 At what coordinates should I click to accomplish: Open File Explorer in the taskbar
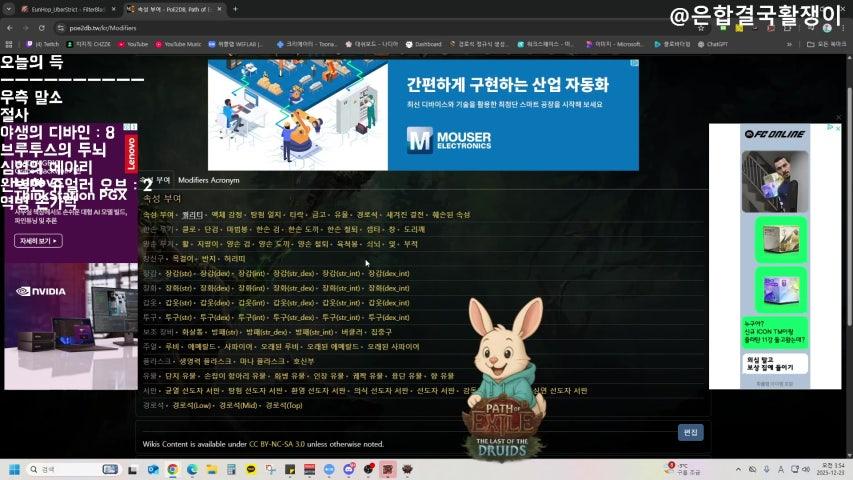(x=212, y=469)
